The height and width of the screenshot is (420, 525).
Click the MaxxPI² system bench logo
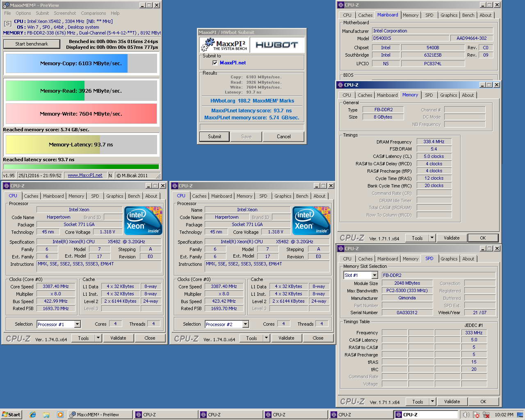click(x=224, y=45)
